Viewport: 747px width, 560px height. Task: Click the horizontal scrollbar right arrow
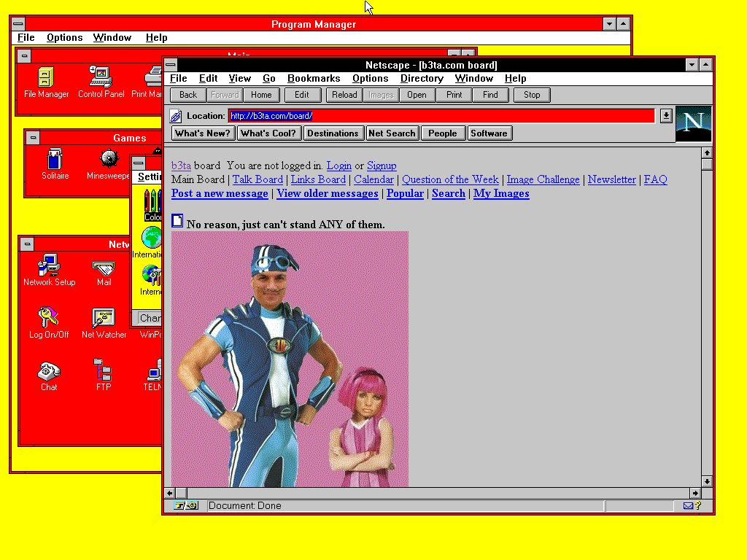coord(695,493)
